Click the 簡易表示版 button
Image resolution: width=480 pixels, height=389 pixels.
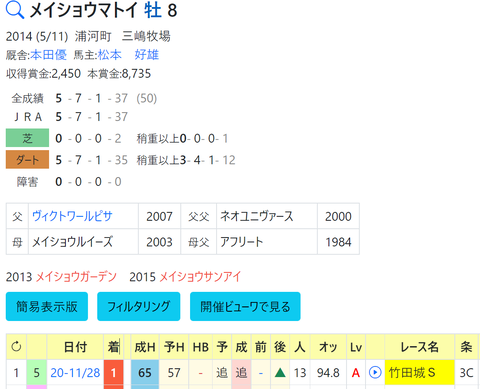click(47, 306)
